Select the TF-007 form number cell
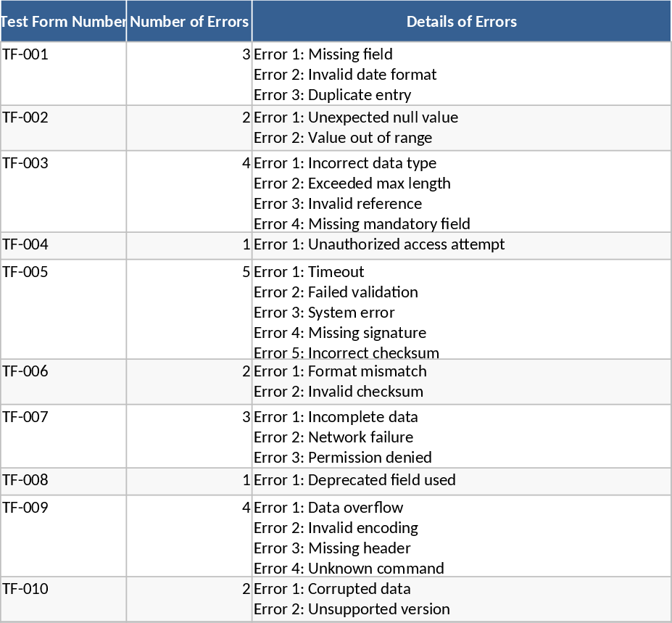This screenshot has width=672, height=623. [63, 436]
